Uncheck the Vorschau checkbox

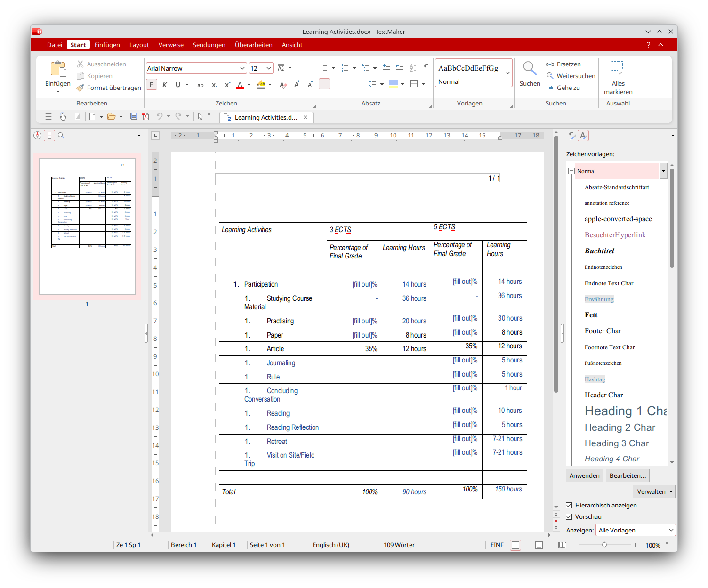pyautogui.click(x=569, y=516)
